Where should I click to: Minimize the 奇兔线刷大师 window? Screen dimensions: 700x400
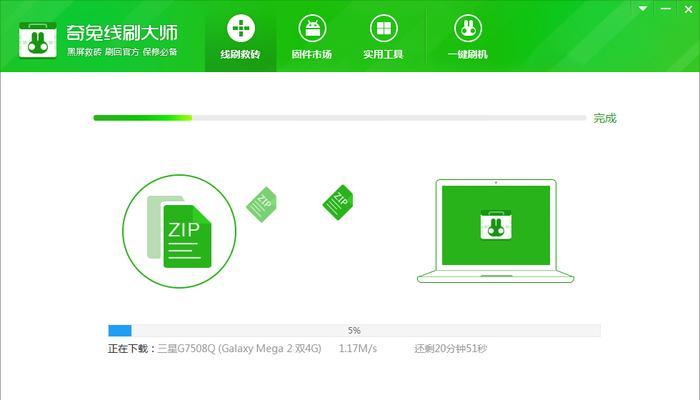666,8
